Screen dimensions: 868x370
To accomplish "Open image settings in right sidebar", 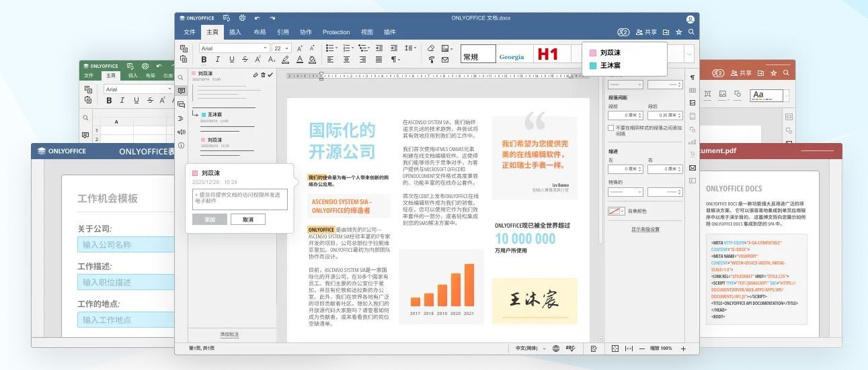I will coord(693,103).
